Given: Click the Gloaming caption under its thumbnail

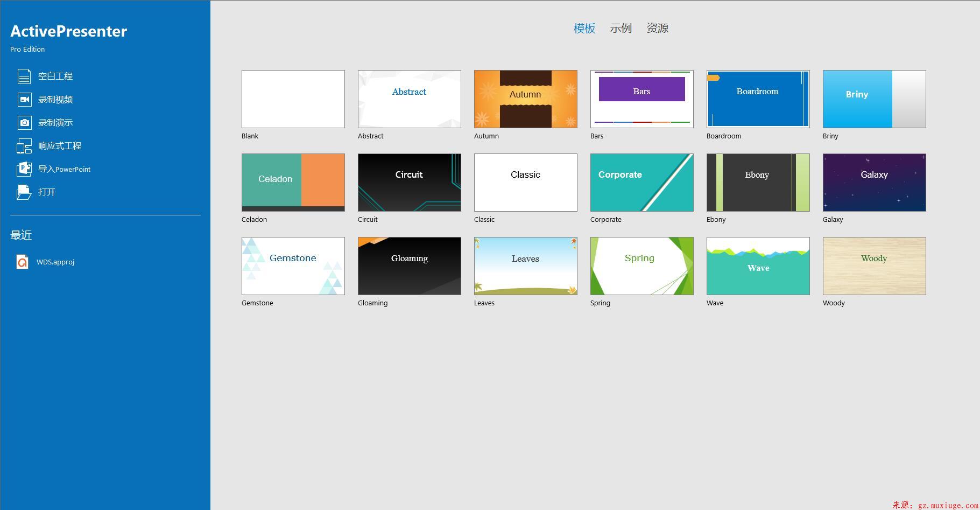Looking at the screenshot, I should point(373,303).
